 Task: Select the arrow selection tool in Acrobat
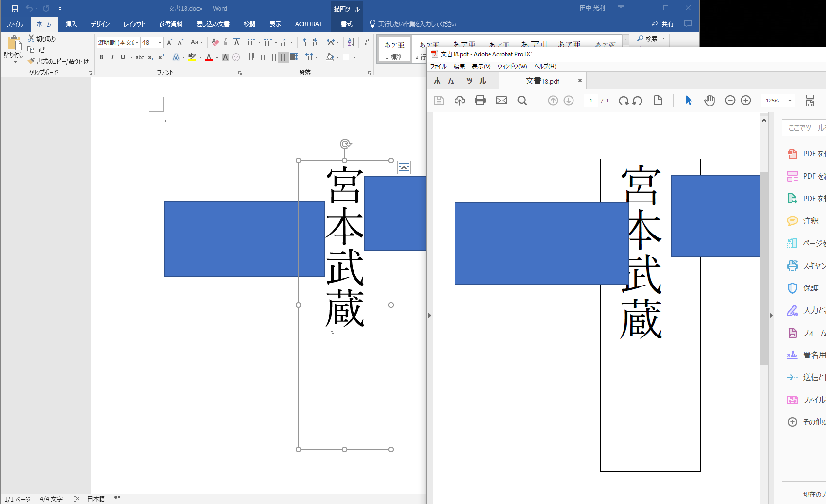pyautogui.click(x=689, y=101)
